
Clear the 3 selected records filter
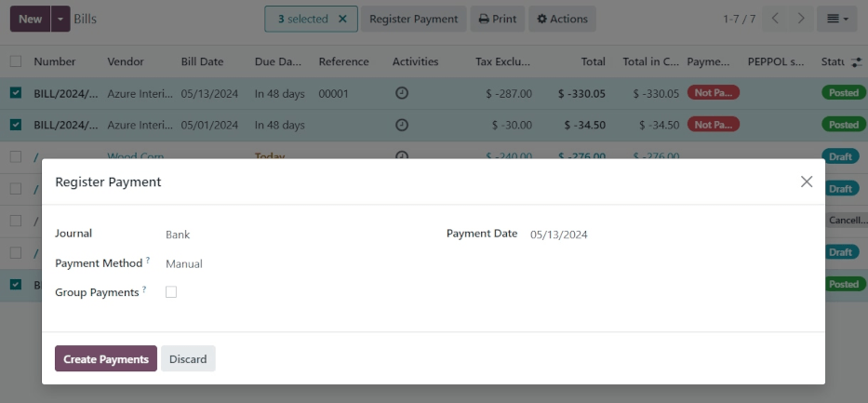click(x=342, y=19)
